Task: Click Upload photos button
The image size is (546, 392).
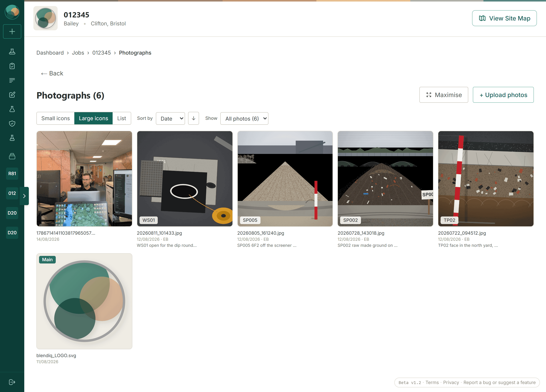Action: [503, 95]
